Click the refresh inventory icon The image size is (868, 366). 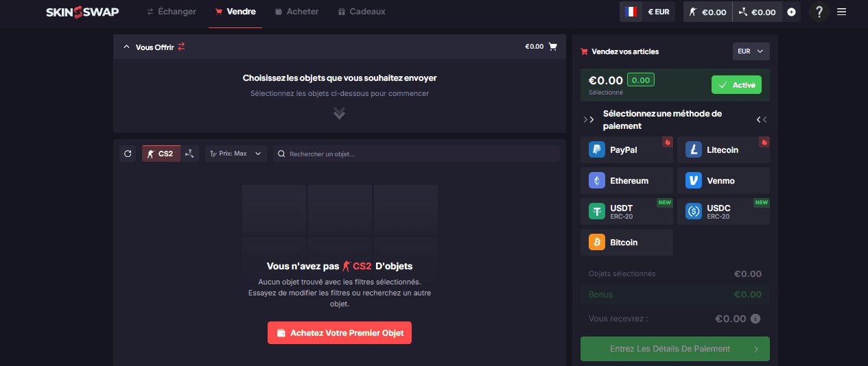[128, 154]
